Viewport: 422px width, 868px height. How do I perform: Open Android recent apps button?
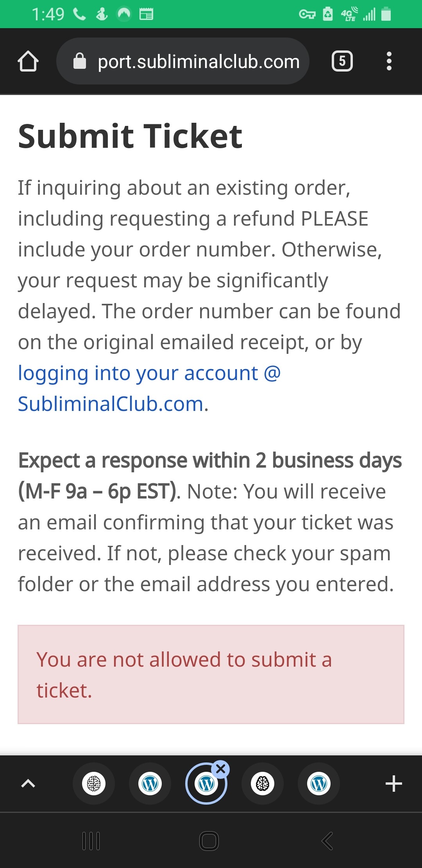pyautogui.click(x=91, y=841)
